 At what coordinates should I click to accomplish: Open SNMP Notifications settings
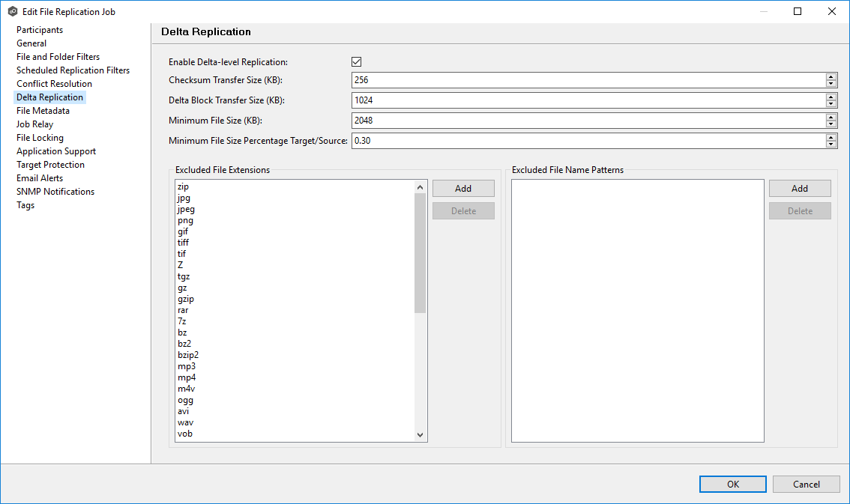click(55, 192)
